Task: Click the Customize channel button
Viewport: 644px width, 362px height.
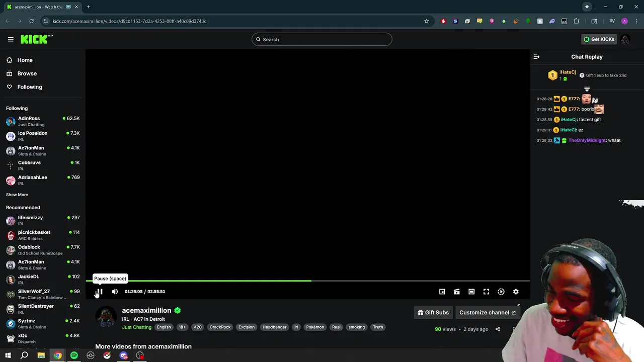Action: point(487,312)
